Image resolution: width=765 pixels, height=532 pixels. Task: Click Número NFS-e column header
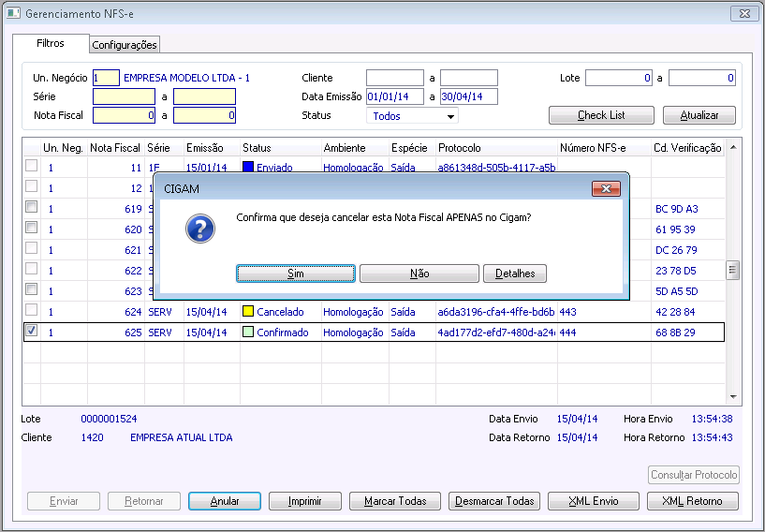[x=604, y=148]
